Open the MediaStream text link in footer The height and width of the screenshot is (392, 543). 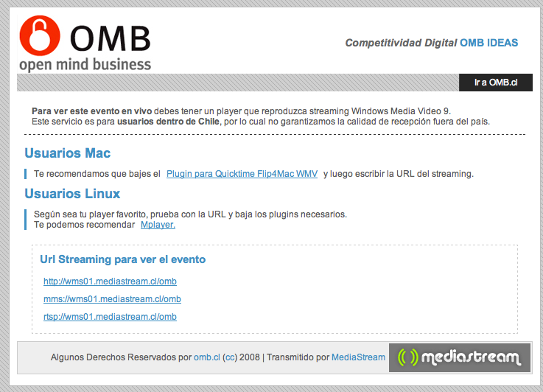[x=358, y=357]
